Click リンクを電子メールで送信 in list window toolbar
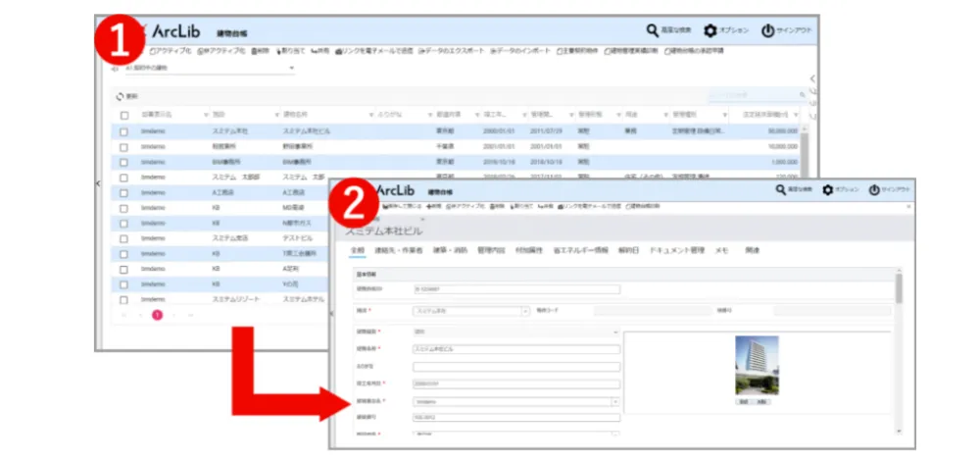The height and width of the screenshot is (461, 980). click(374, 51)
